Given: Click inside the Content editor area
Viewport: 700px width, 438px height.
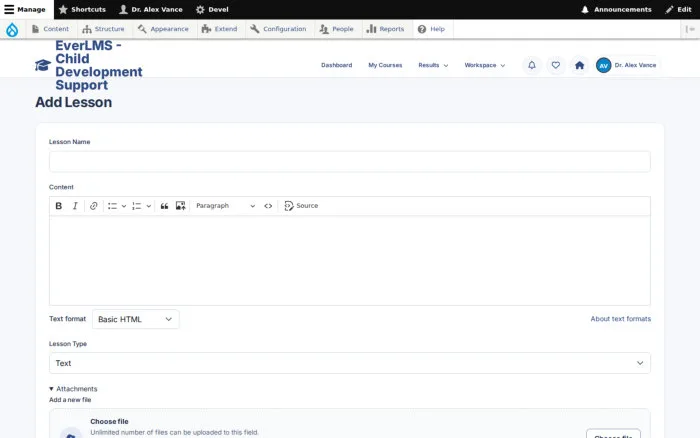Looking at the screenshot, I should (350, 261).
